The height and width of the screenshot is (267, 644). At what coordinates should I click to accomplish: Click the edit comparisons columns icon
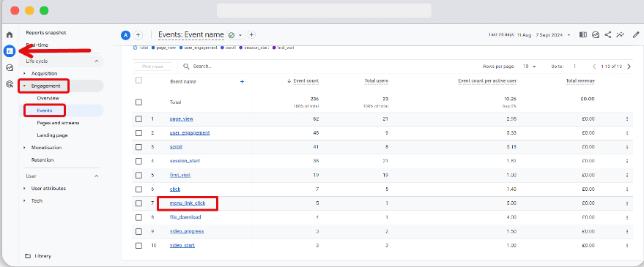[x=582, y=35]
